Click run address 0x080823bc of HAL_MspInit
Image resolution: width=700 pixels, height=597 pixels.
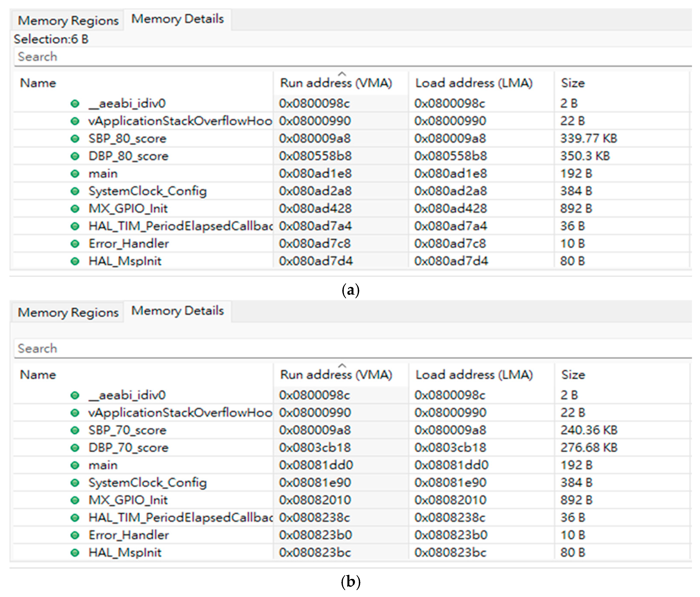tap(315, 553)
